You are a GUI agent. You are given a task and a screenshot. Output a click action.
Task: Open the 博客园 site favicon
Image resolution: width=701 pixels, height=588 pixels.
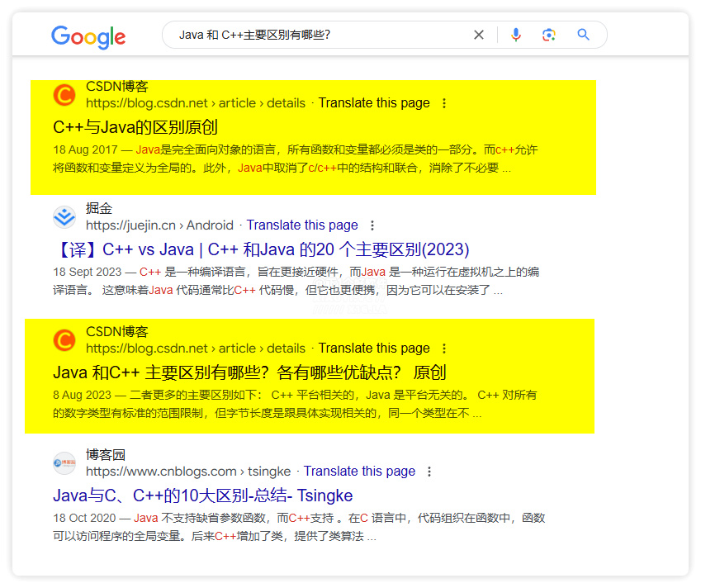pyautogui.click(x=64, y=463)
